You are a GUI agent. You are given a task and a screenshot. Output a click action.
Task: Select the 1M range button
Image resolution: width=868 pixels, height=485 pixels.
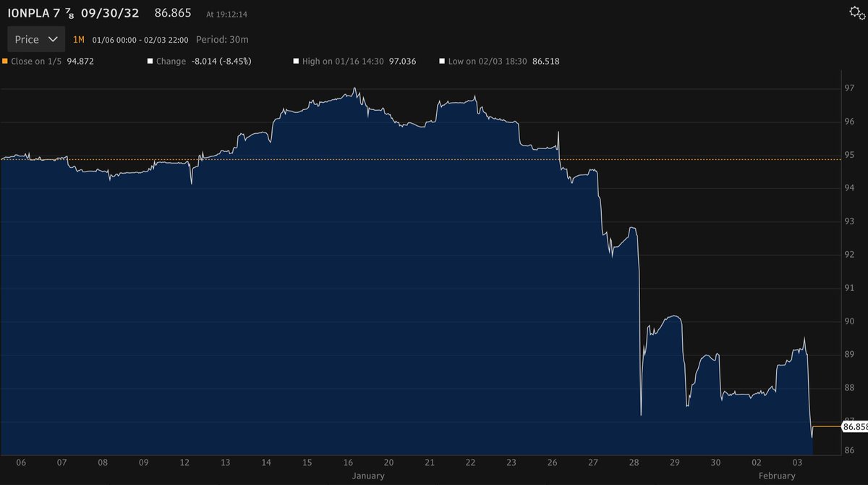79,39
